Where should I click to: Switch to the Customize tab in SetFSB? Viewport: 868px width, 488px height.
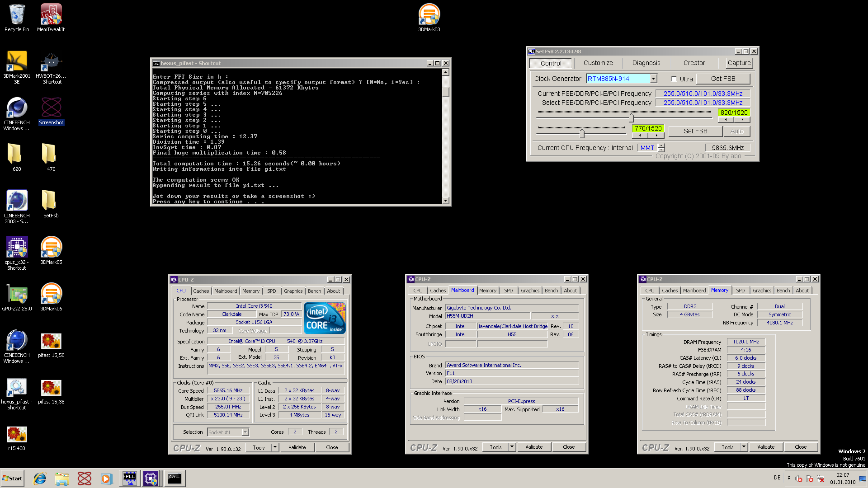[x=598, y=63]
